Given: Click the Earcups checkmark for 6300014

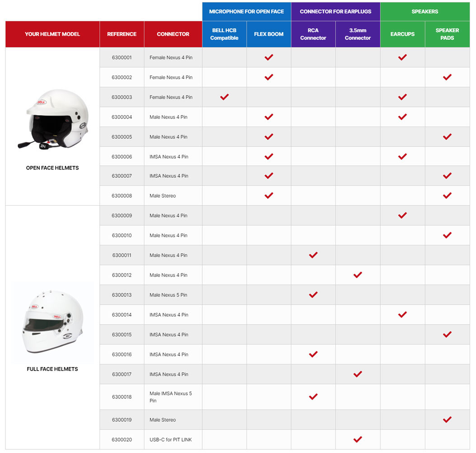Looking at the screenshot, I should point(402,315).
